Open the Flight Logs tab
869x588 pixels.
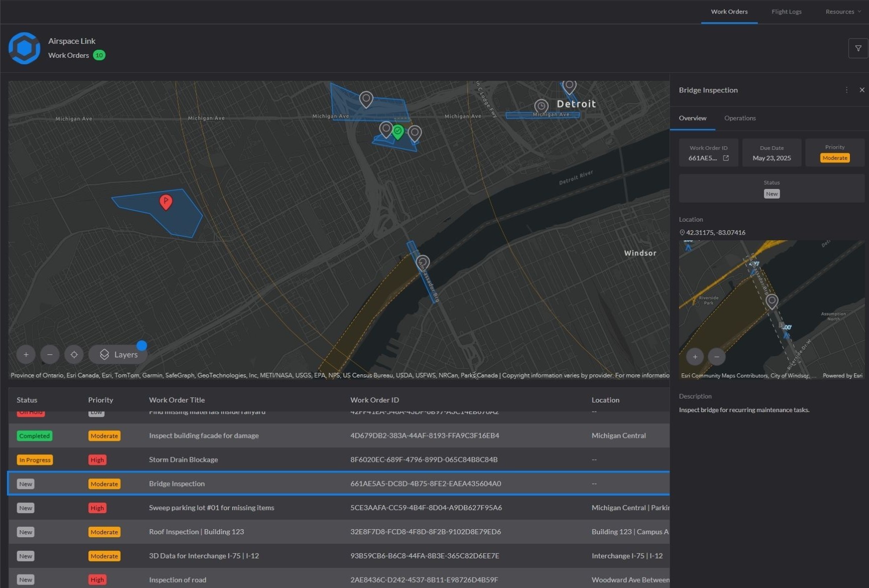pos(786,12)
